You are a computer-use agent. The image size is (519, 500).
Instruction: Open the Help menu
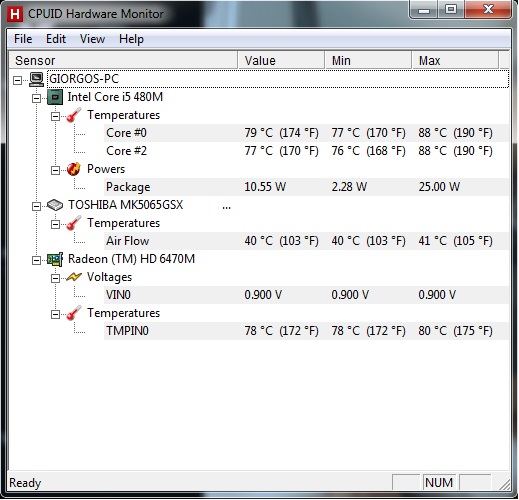[131, 39]
